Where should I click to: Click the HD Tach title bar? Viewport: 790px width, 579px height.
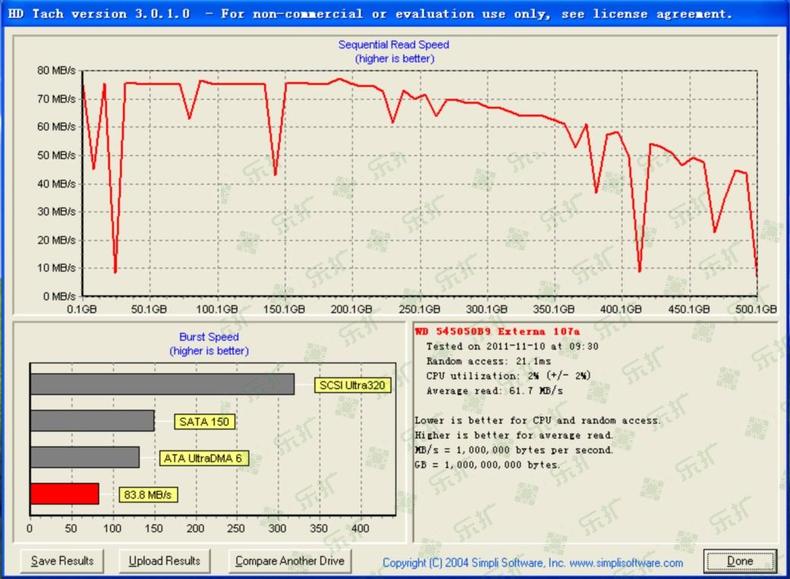pos(395,14)
